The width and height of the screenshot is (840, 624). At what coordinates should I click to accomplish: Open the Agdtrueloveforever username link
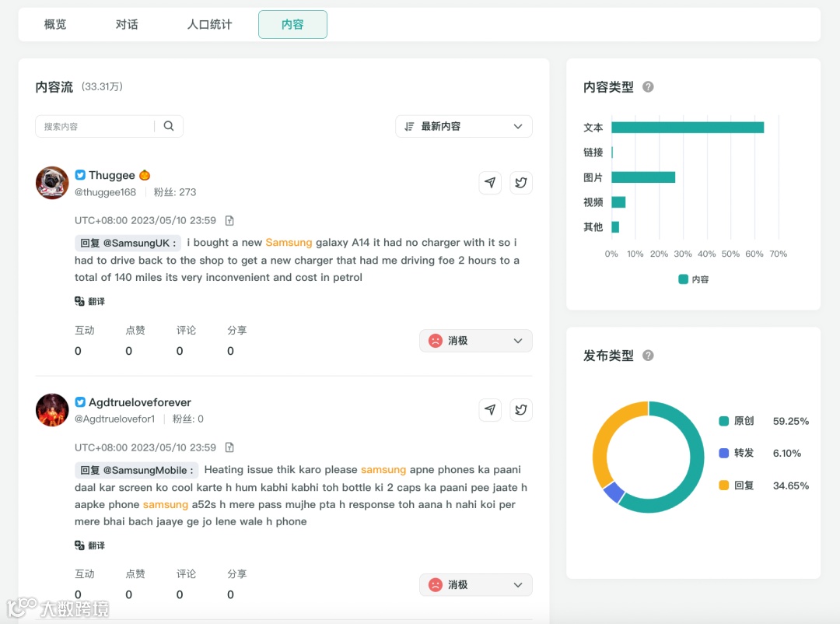click(x=140, y=402)
